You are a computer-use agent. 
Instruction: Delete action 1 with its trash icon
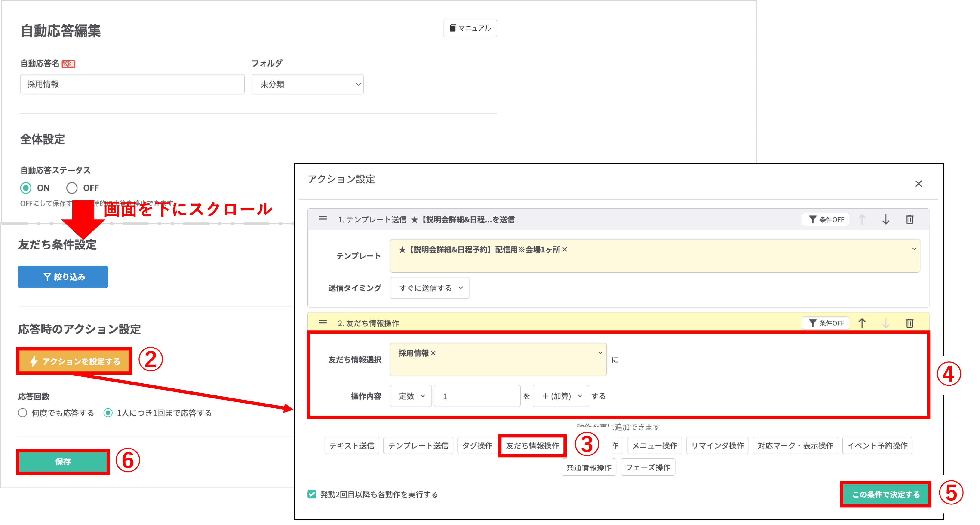pyautogui.click(x=909, y=219)
